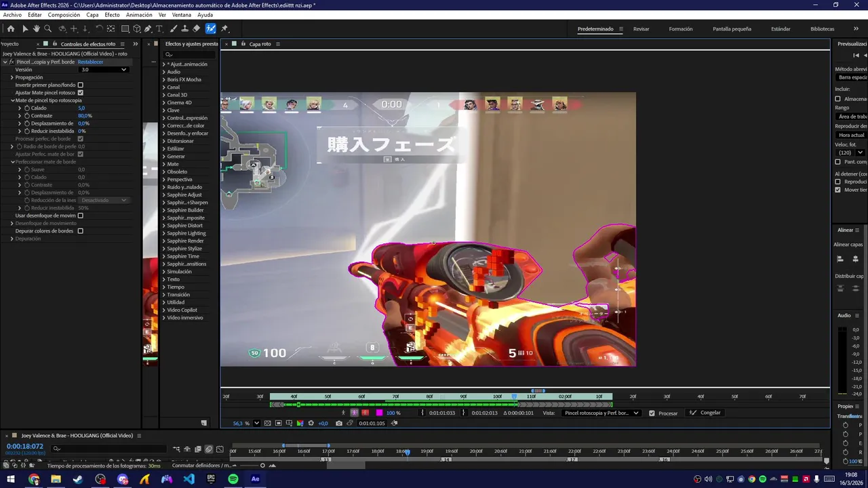Click the magenta overlay color swatch
This screenshot has height=488, width=868.
point(379,413)
